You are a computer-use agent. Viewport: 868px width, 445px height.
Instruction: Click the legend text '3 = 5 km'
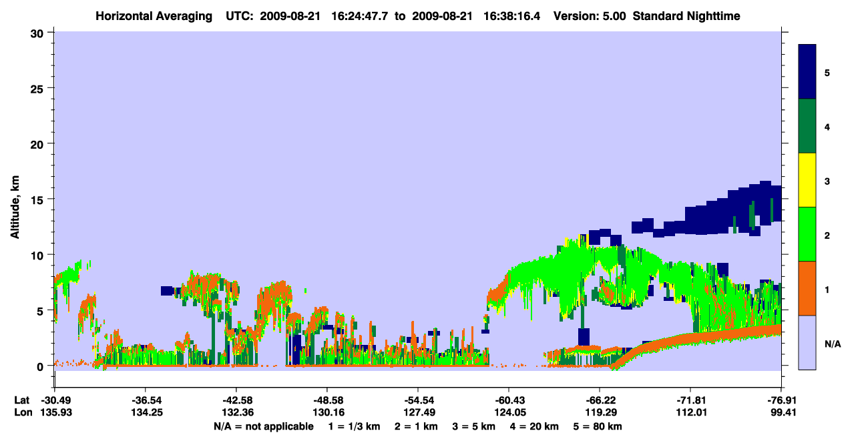tap(475, 426)
